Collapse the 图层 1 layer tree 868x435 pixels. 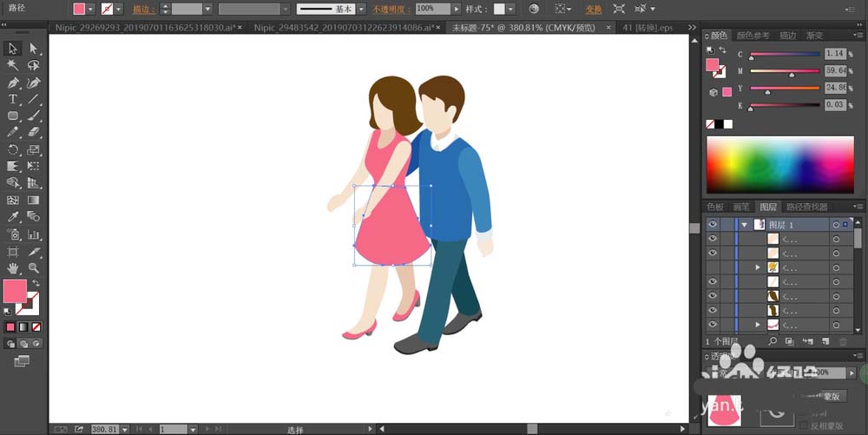click(744, 224)
